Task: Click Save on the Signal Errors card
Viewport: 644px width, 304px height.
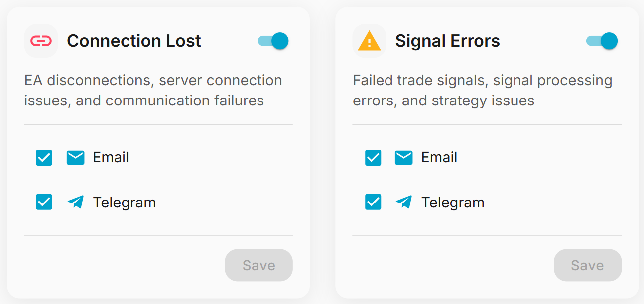Action: pyautogui.click(x=587, y=265)
